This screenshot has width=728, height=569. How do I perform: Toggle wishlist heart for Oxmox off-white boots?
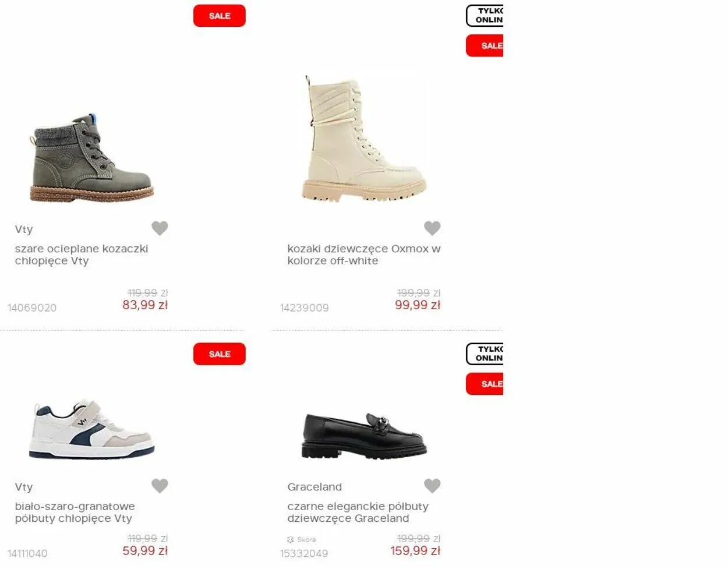coord(432,228)
